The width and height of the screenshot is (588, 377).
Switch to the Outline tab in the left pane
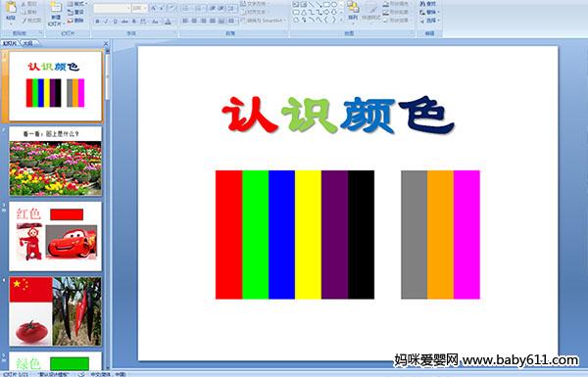tap(28, 43)
